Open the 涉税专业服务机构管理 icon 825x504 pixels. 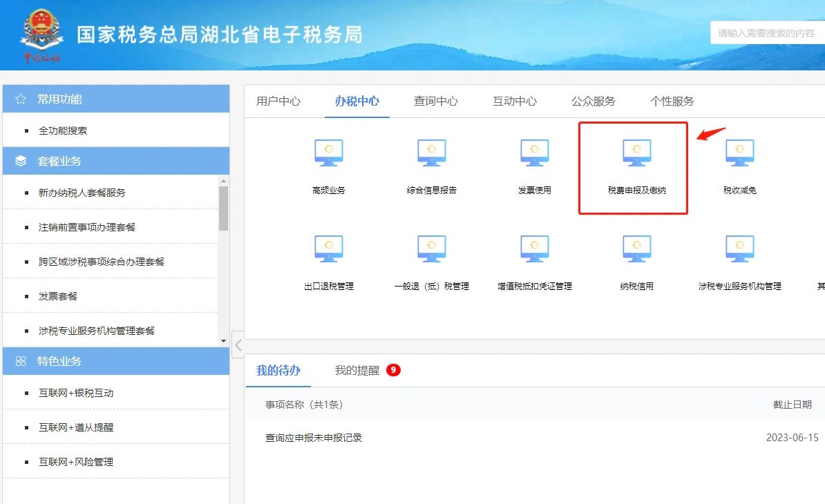pos(740,249)
